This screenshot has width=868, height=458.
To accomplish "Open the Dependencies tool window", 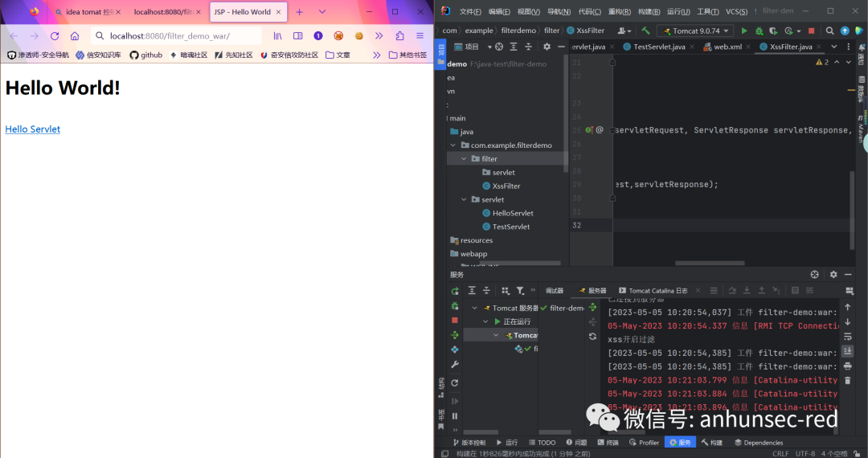I will point(759,443).
